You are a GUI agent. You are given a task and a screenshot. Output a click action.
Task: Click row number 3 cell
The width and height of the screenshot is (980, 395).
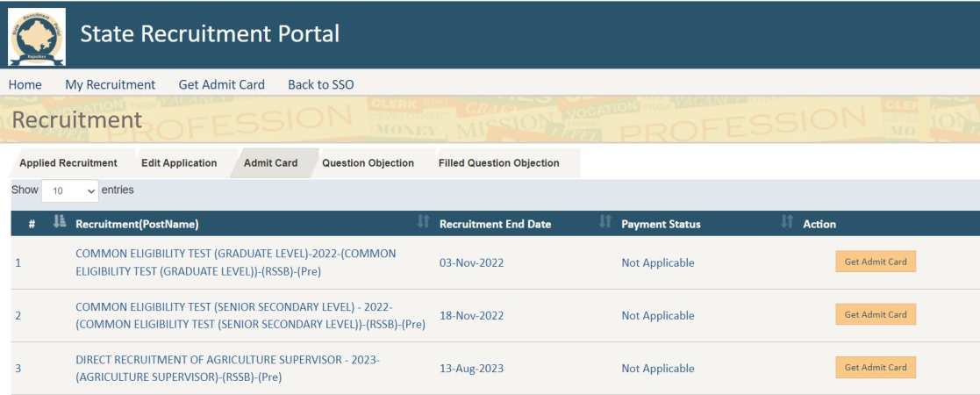[x=18, y=368]
